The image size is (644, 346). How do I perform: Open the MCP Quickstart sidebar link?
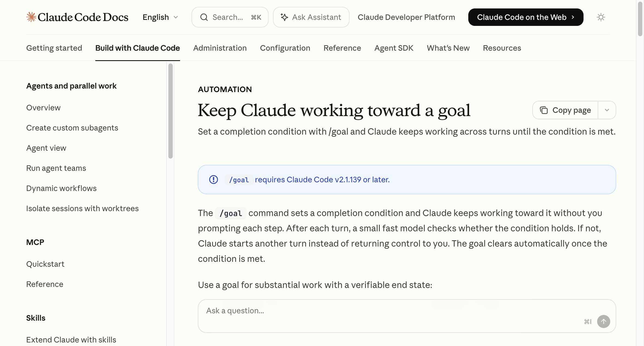coord(45,264)
